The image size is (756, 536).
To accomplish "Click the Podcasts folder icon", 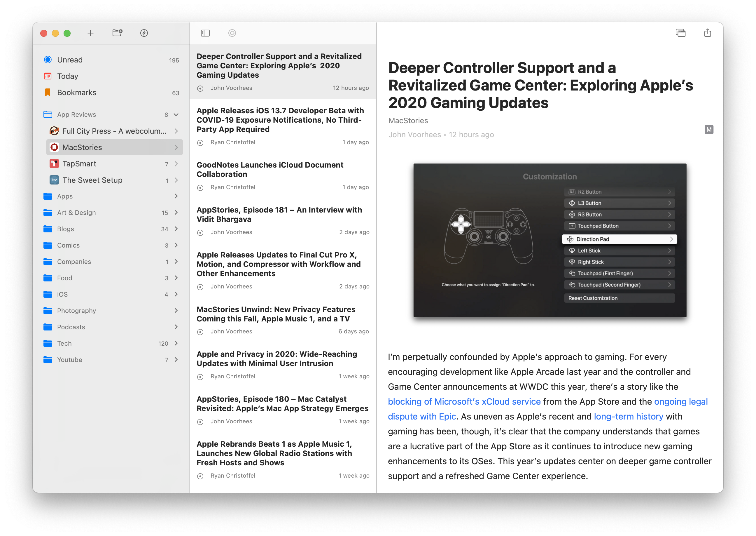I will point(48,327).
